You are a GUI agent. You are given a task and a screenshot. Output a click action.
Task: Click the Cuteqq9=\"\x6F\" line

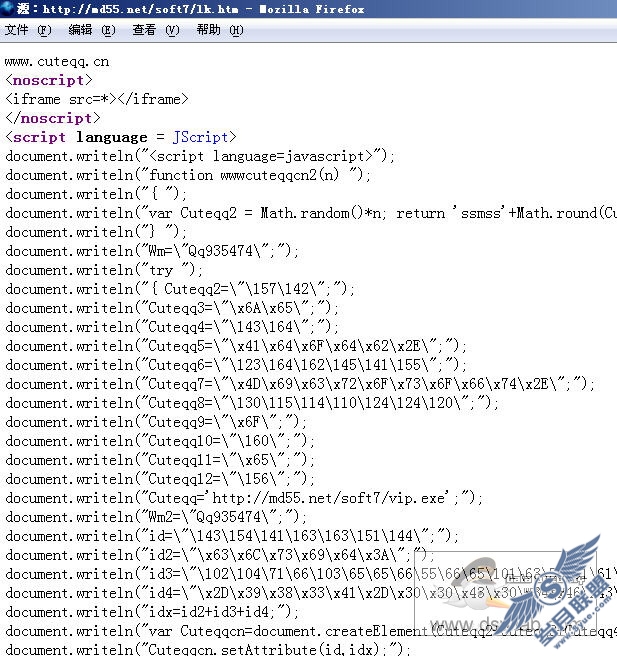156,422
